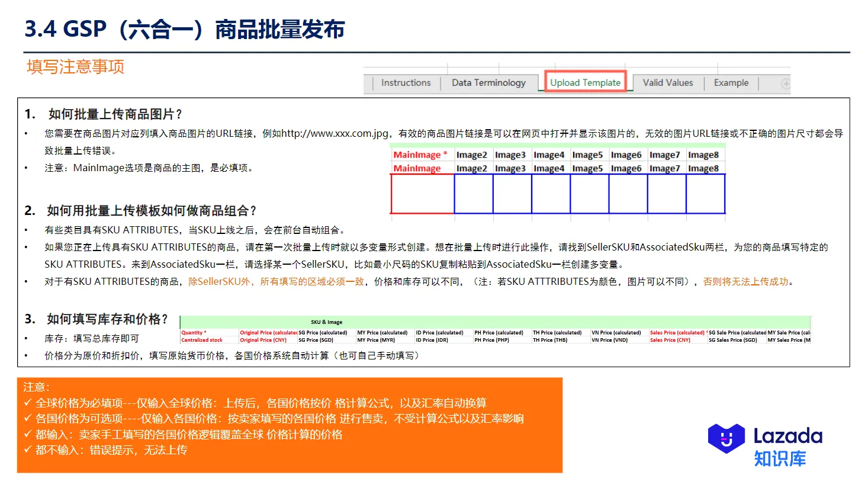Select the Image8 column header
The height and width of the screenshot is (488, 868).
click(x=705, y=154)
